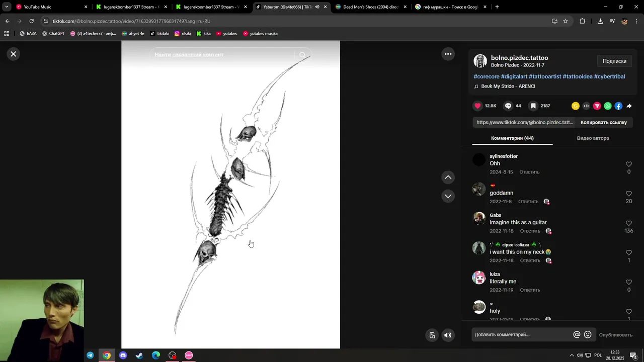
Task: Click the yellow repost share icon
Action: pyautogui.click(x=575, y=106)
